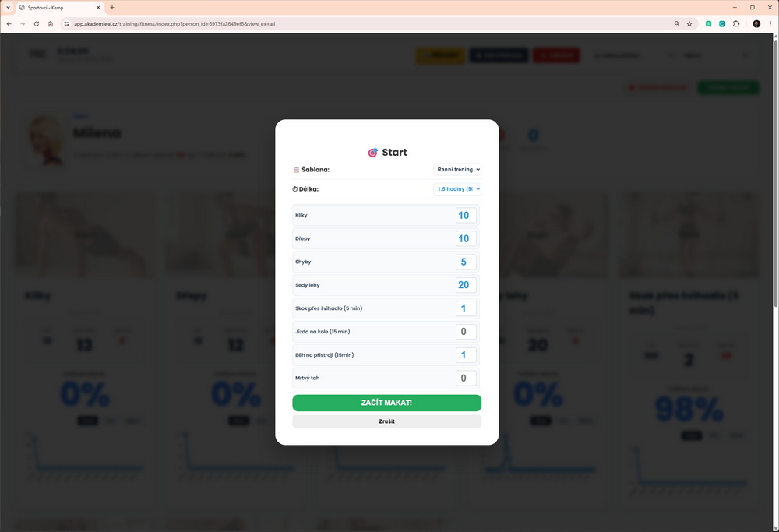The width and height of the screenshot is (779, 532).
Task: Expand the Délka duration dropdown
Action: [x=457, y=188]
